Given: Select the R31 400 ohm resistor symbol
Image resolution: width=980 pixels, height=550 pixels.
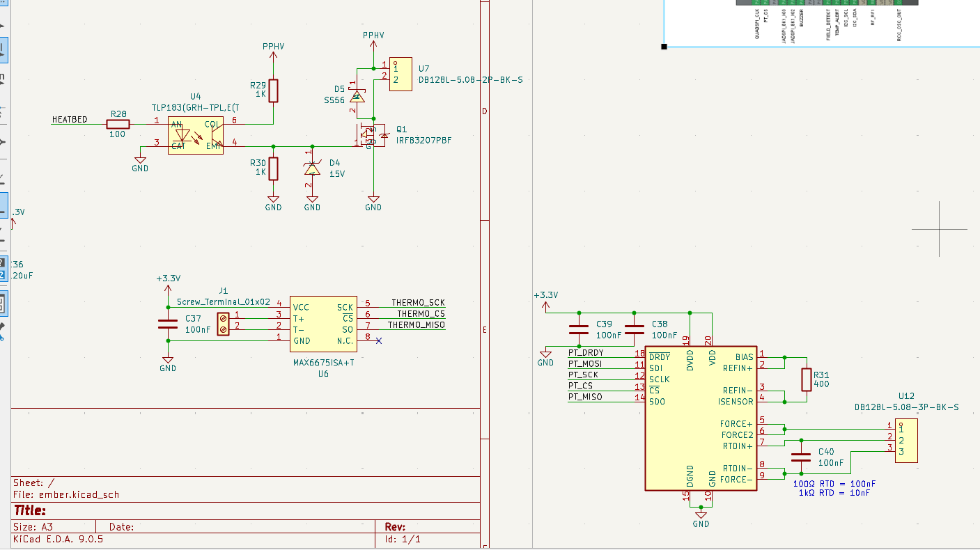Looking at the screenshot, I should click(x=807, y=379).
